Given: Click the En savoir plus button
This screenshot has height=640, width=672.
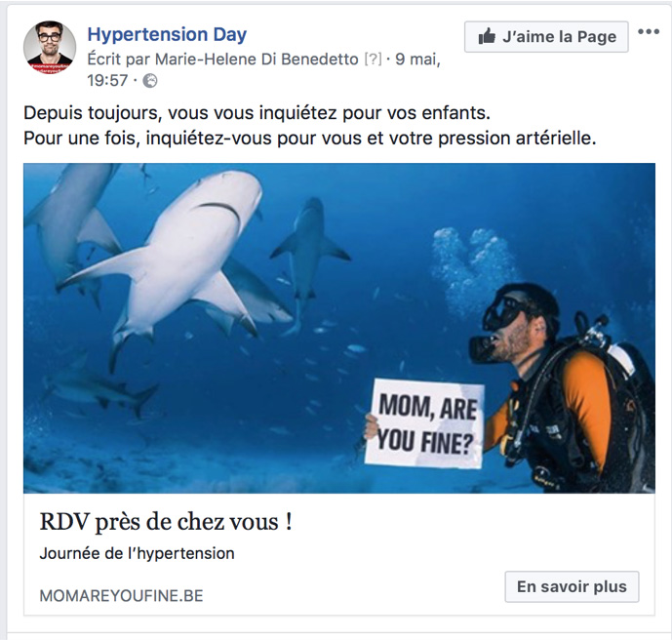Looking at the screenshot, I should 572,586.
